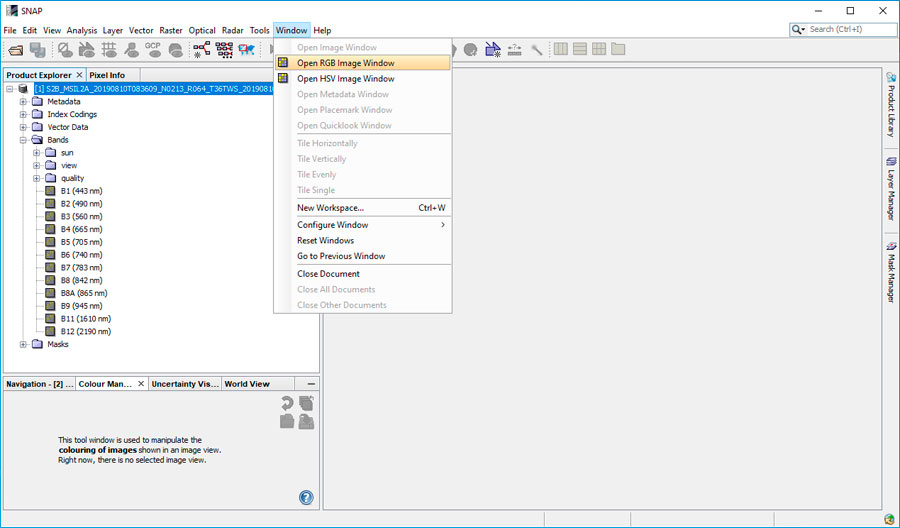Switch to the Pixel Info tab
The image size is (900, 528).
pyautogui.click(x=107, y=75)
